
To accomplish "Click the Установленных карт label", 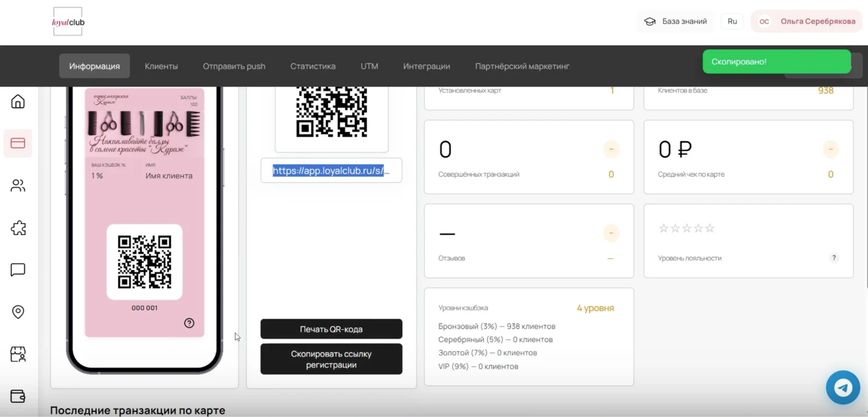I will 470,90.
